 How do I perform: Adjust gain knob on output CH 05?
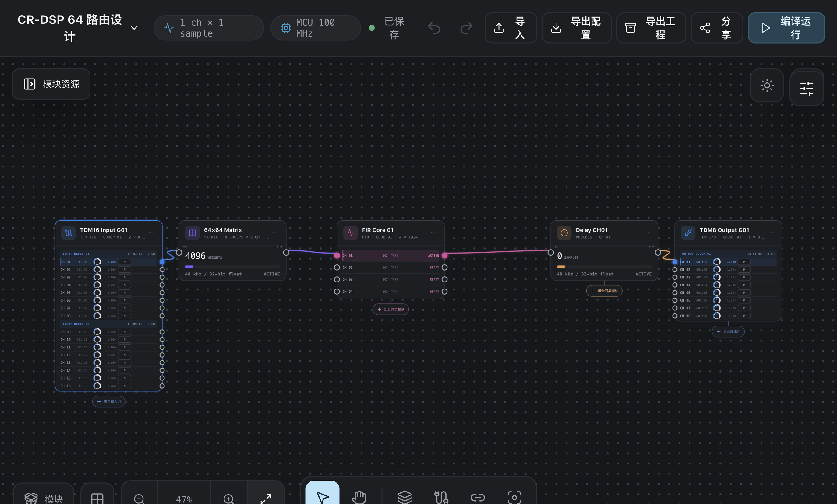pos(717,292)
